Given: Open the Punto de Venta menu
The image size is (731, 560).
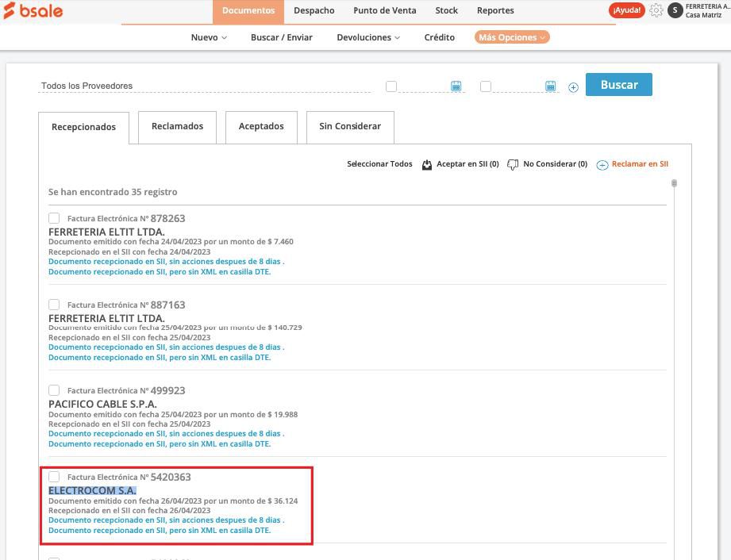Looking at the screenshot, I should point(385,10).
